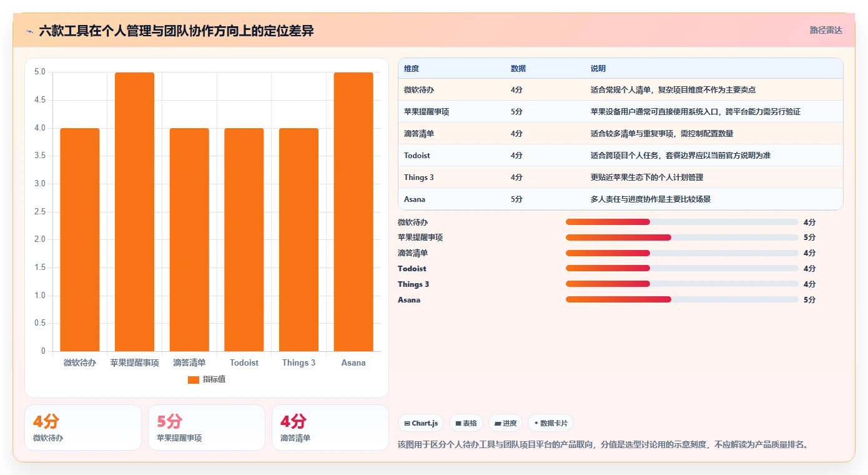Open the 4分 滴答清单 data card

pos(330,427)
